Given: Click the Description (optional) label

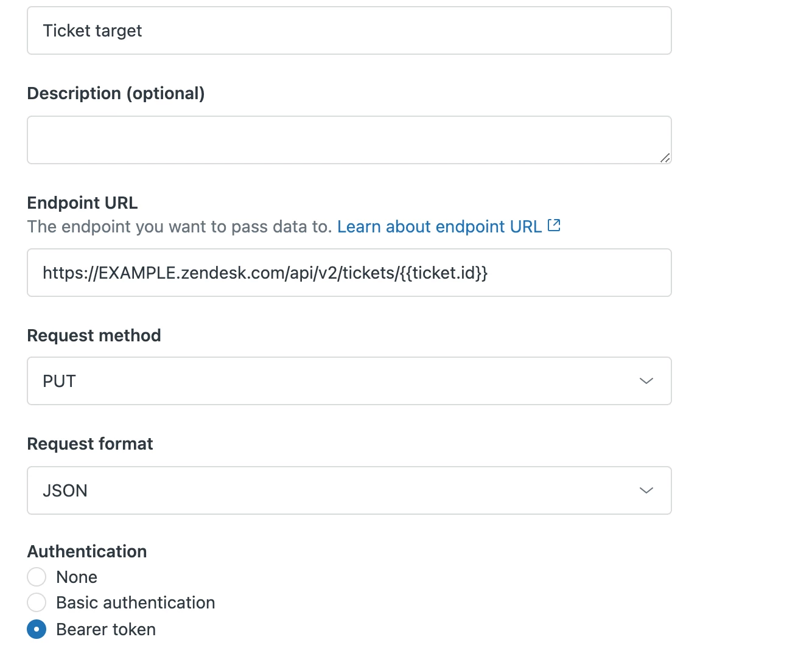Looking at the screenshot, I should tap(116, 93).
